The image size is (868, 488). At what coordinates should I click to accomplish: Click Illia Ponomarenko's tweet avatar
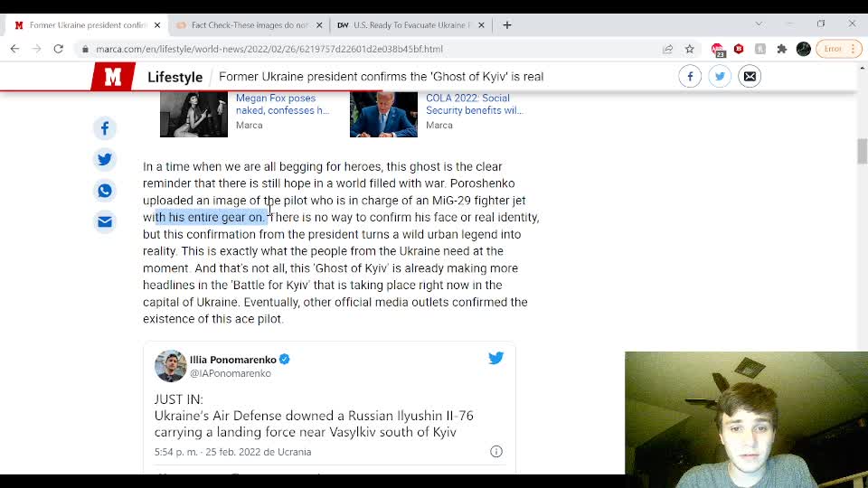point(171,366)
